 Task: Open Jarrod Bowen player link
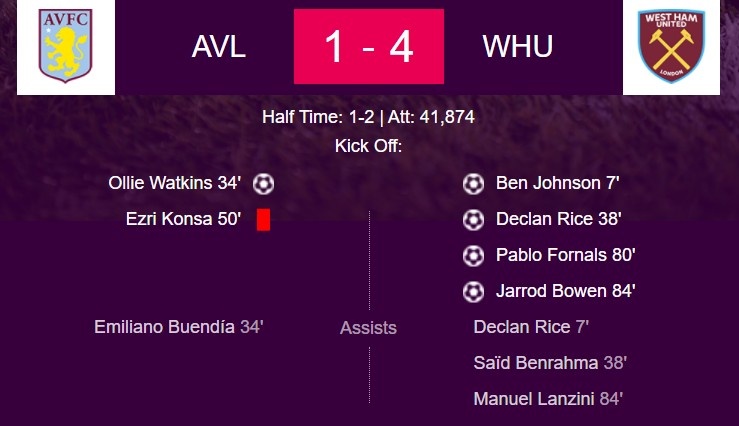pyautogui.click(x=566, y=291)
